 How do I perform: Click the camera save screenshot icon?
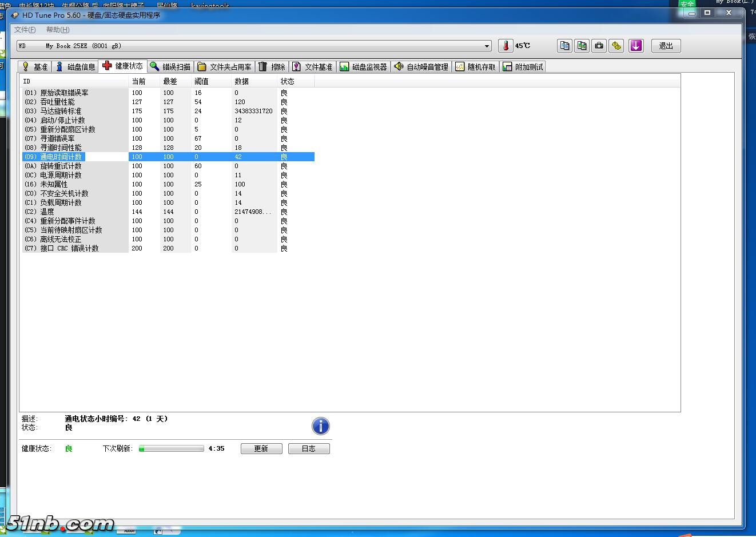pos(599,46)
